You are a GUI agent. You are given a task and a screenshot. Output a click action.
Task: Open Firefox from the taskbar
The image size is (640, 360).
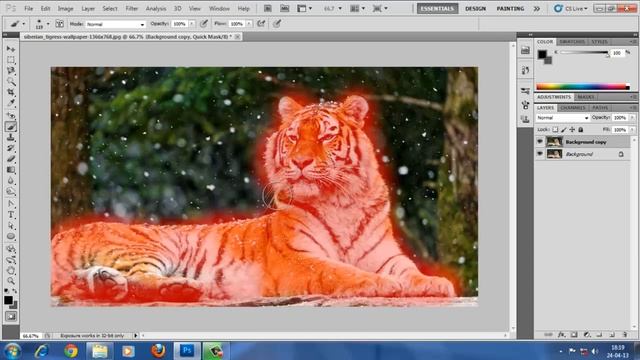coord(158,351)
